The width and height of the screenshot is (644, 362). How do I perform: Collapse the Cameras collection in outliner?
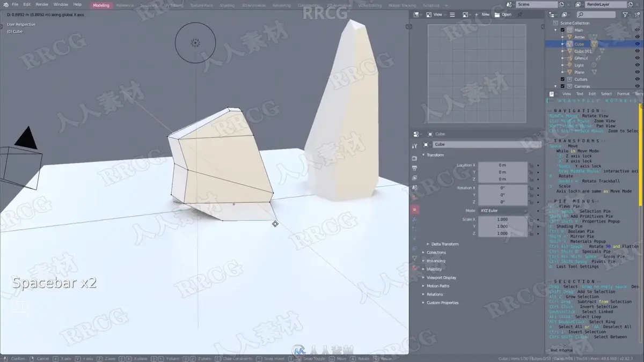557,86
